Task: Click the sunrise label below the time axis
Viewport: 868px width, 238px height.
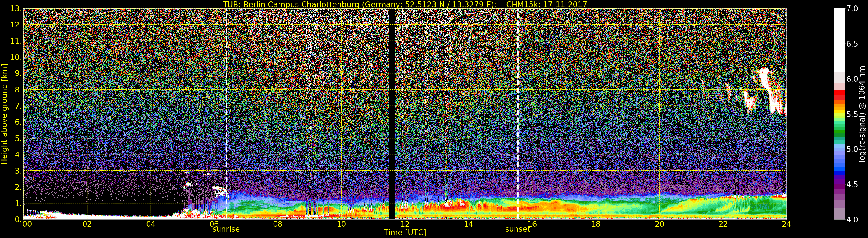Action: click(226, 229)
